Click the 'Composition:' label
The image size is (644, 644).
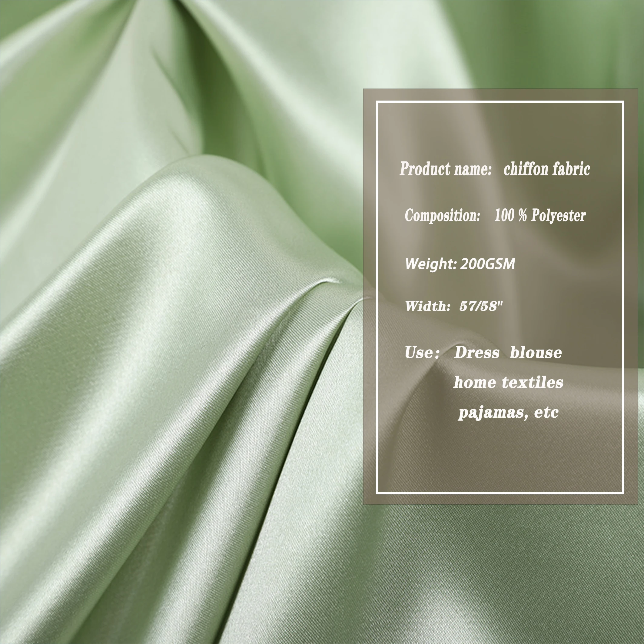tap(442, 215)
